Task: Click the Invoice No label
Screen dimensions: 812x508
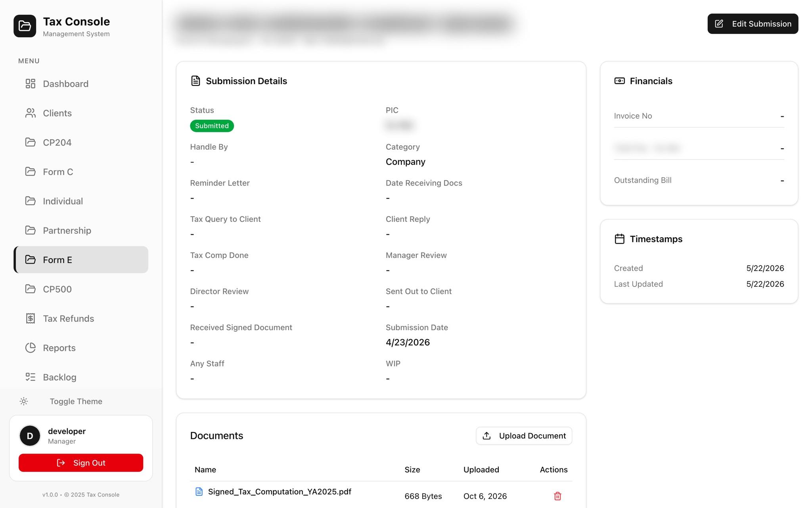Action: click(633, 116)
